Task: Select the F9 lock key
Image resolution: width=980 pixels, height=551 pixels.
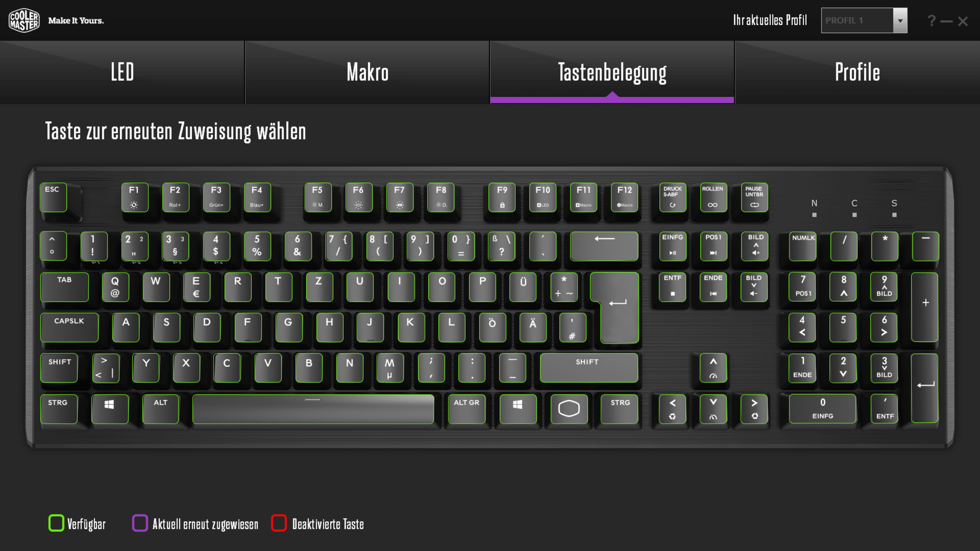Action: pos(502,197)
